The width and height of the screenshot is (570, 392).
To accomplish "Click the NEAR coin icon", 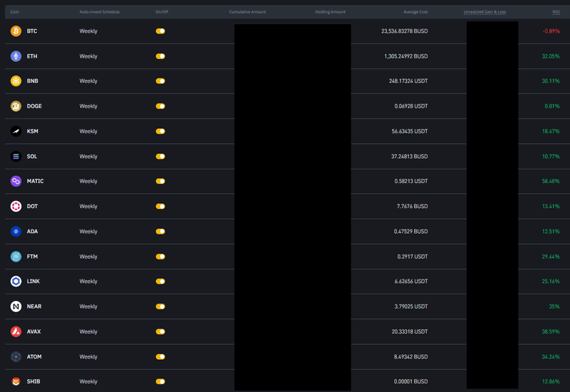I will tap(16, 306).
